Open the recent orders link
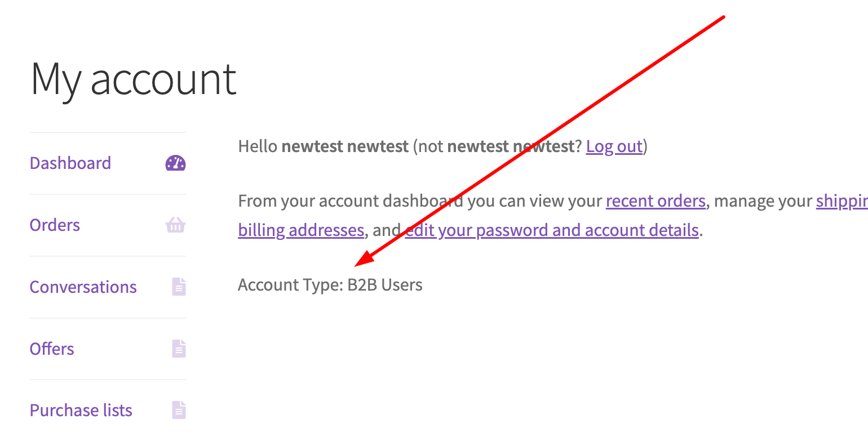The width and height of the screenshot is (868, 437). 656,201
